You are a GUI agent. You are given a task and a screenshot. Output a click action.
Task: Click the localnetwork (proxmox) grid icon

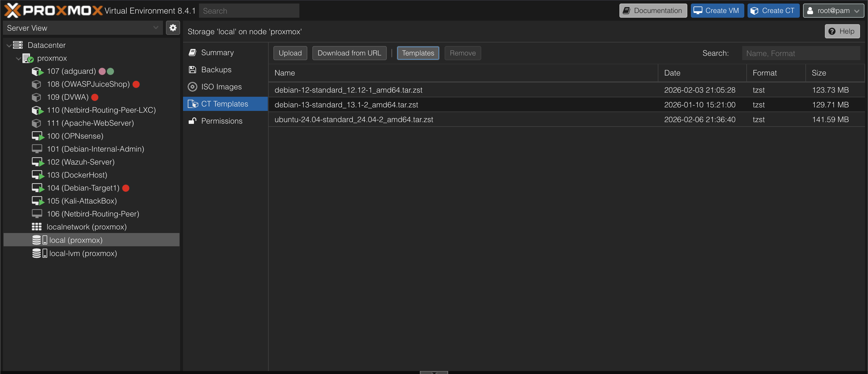point(36,227)
